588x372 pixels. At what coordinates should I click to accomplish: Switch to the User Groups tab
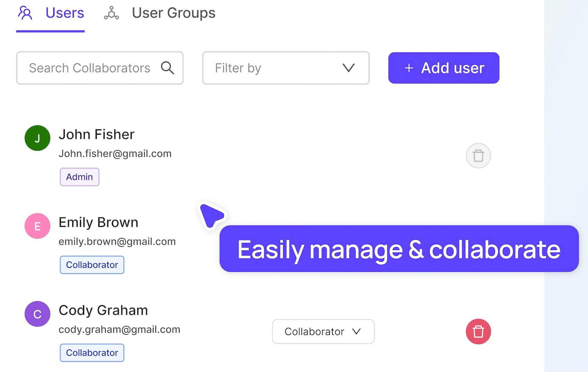173,13
